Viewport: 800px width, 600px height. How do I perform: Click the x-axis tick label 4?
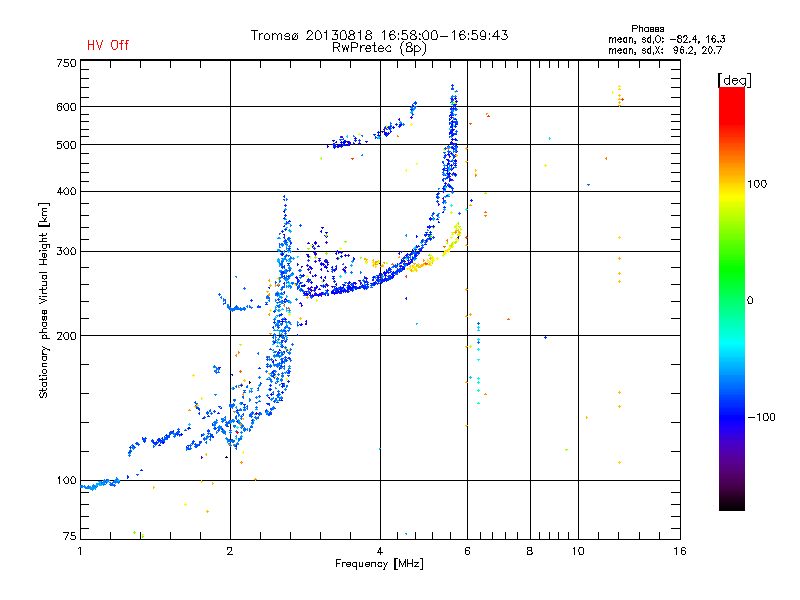380,551
